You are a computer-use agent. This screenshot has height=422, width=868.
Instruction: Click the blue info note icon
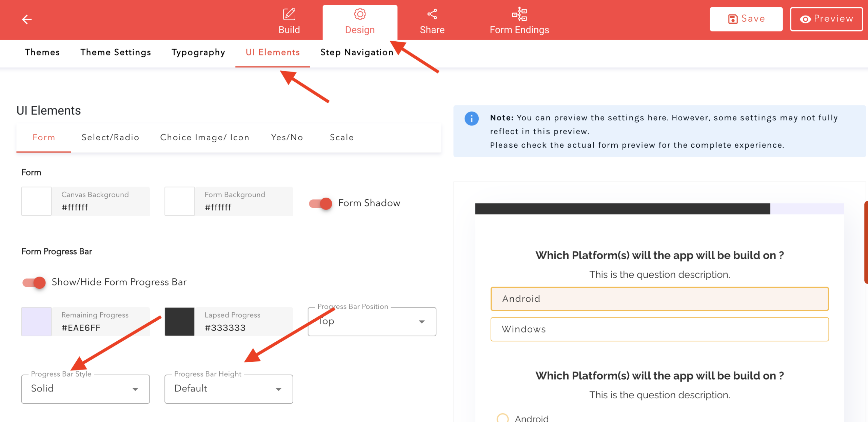[x=471, y=119]
